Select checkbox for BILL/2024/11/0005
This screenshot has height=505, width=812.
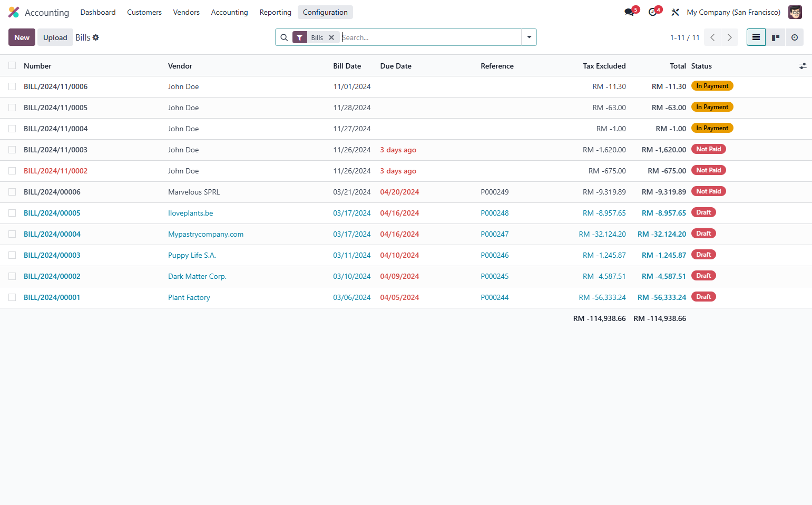pos(12,108)
